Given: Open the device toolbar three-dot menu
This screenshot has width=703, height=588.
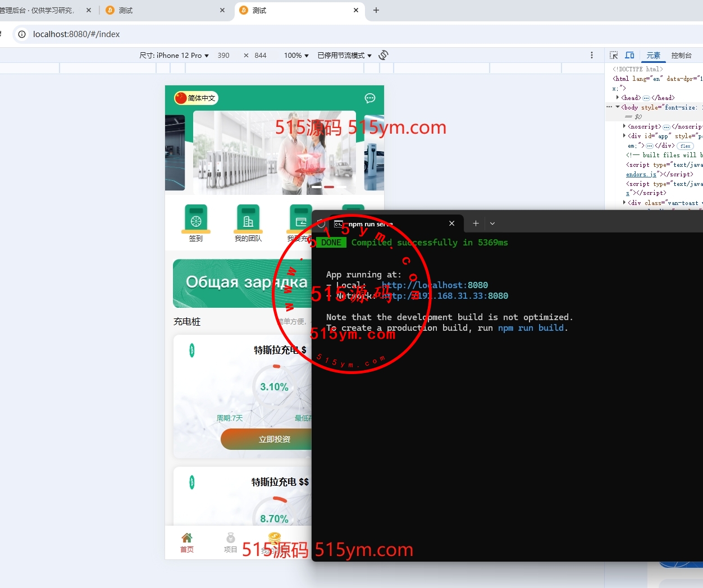Looking at the screenshot, I should pyautogui.click(x=592, y=55).
